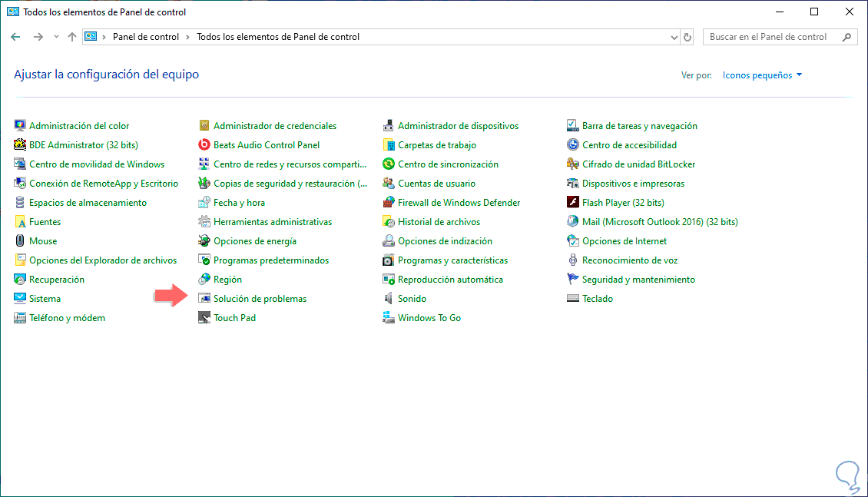Open Reproducción automática link
The height and width of the screenshot is (497, 868).
pos(451,280)
